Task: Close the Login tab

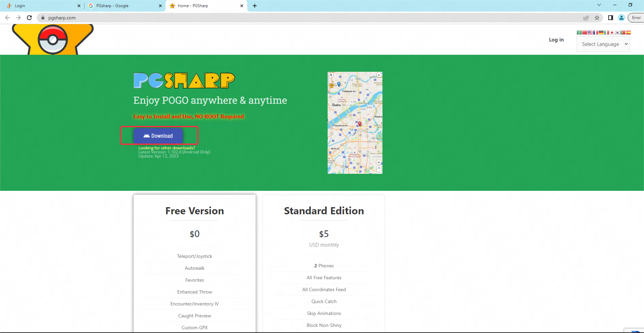Action: 79,6
